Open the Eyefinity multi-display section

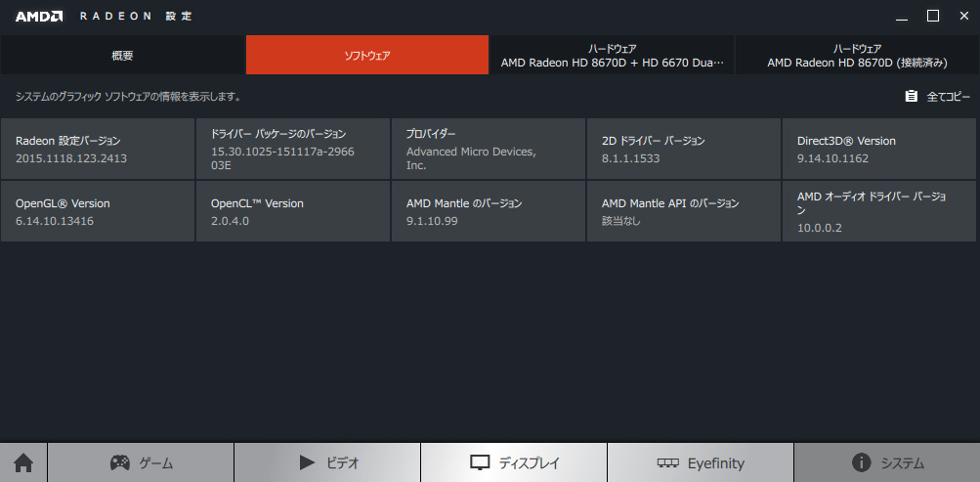coord(701,463)
